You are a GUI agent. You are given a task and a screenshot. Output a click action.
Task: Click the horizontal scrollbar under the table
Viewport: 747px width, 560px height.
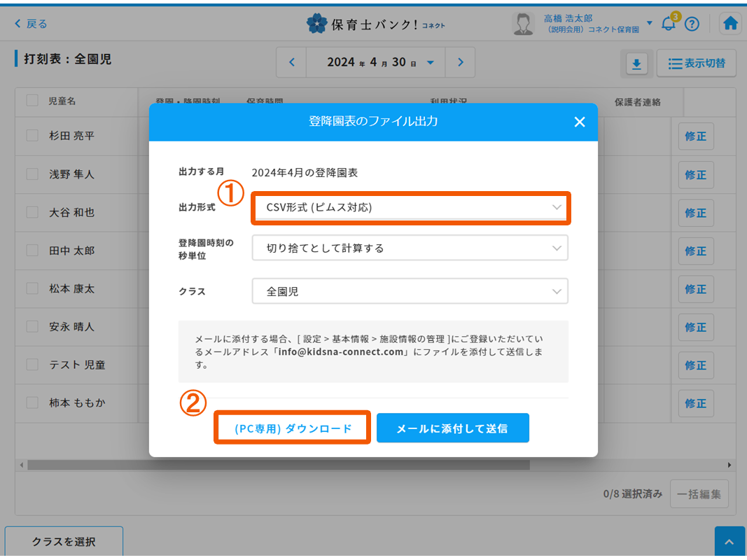click(279, 465)
